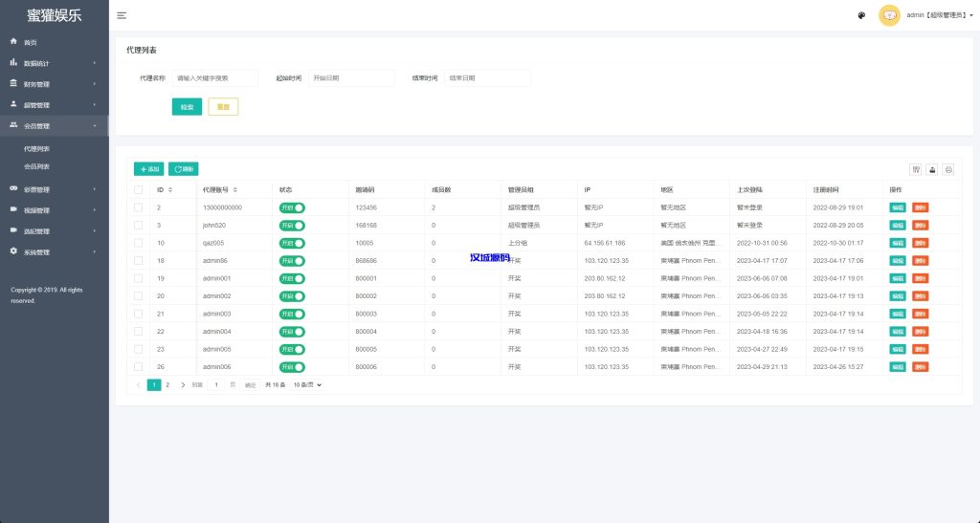The height and width of the screenshot is (523, 980).
Task: Click the print icon above the table
Action: [x=948, y=169]
